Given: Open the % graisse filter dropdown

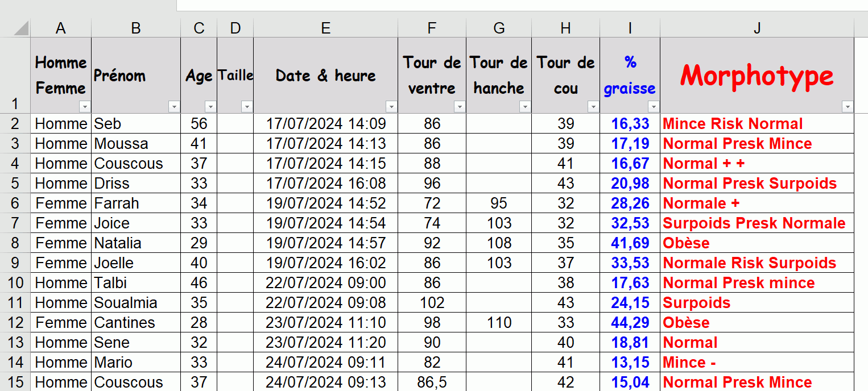Looking at the screenshot, I should point(654,106).
